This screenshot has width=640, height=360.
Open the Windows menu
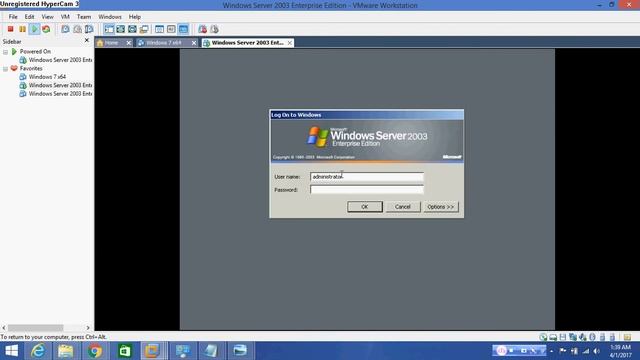point(110,17)
